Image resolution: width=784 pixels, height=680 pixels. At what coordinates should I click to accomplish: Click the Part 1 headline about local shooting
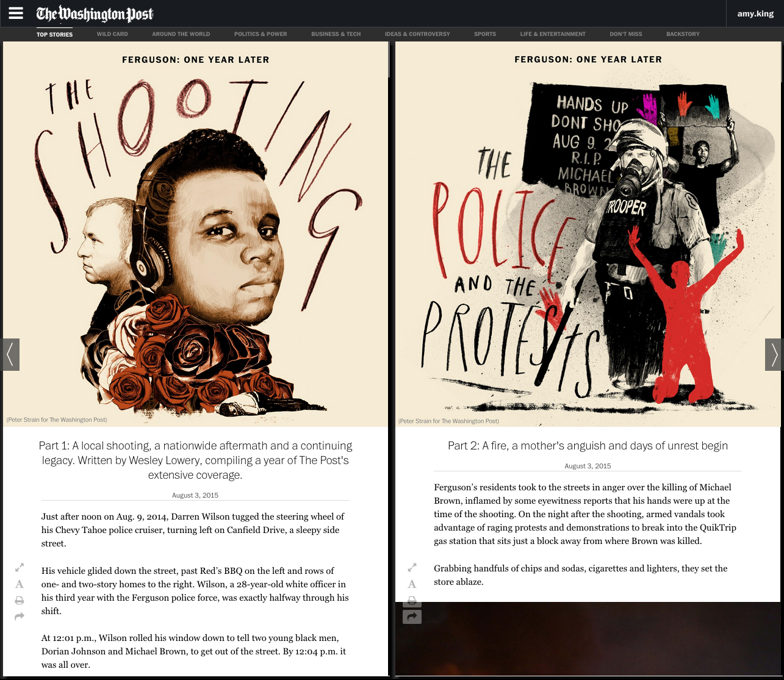click(x=195, y=460)
